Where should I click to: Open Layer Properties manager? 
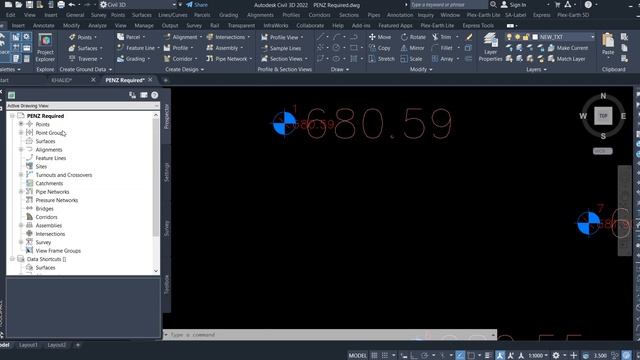click(490, 47)
